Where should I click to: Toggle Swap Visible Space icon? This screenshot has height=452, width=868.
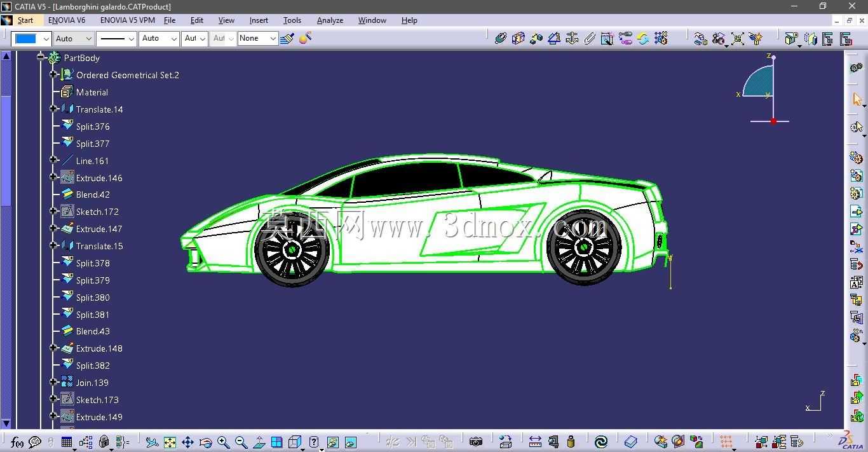tap(350, 442)
